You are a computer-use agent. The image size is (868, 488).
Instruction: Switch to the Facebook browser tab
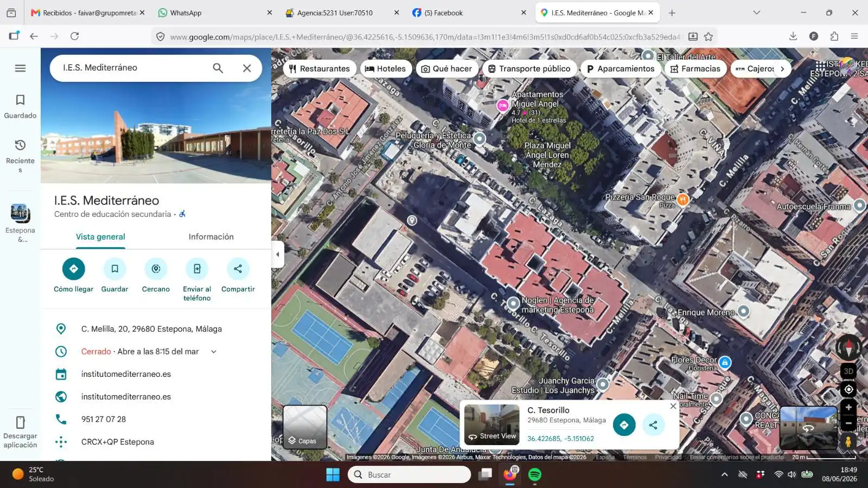(469, 12)
